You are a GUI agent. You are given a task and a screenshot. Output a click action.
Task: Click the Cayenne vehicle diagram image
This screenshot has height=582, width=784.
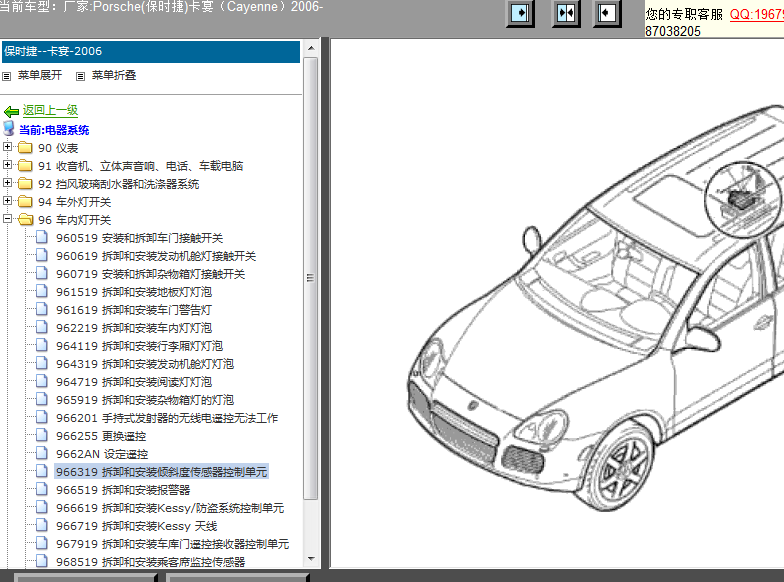click(595, 308)
